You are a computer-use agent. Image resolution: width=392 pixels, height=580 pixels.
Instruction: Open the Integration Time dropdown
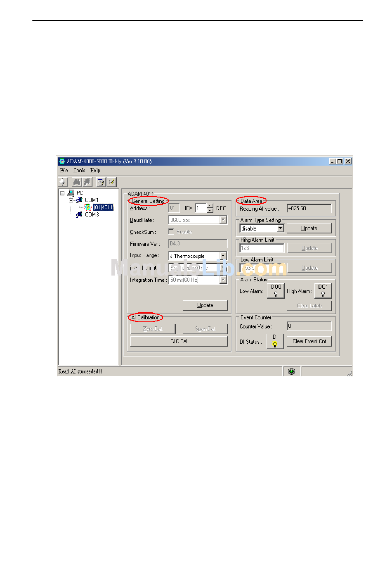click(223, 280)
